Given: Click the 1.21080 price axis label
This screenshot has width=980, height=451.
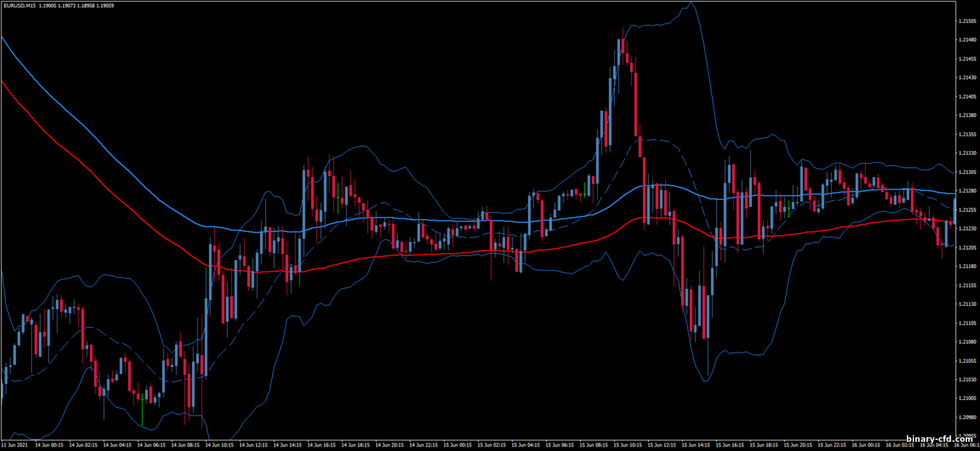Looking at the screenshot, I should [967, 342].
